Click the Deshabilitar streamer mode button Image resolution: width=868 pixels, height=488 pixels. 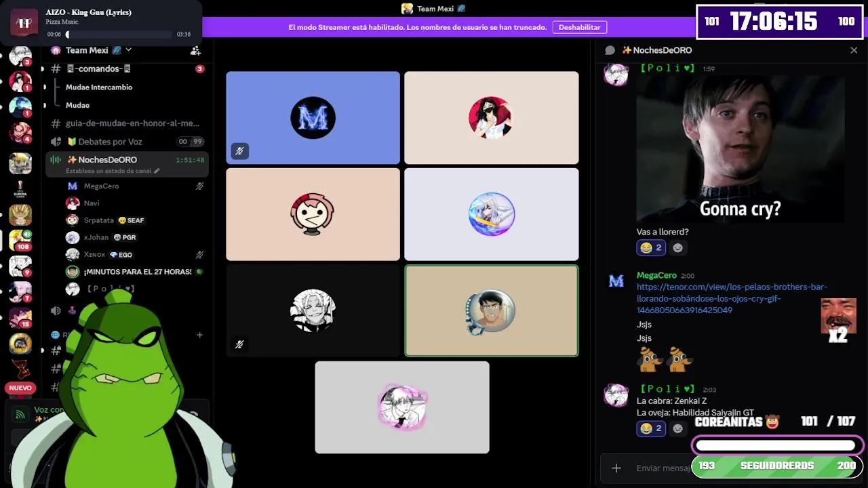click(x=580, y=27)
